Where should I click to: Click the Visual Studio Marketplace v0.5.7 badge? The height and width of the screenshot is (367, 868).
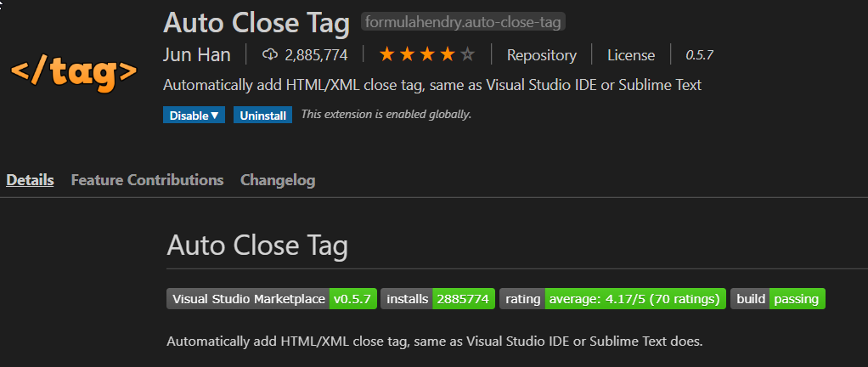pos(272,299)
